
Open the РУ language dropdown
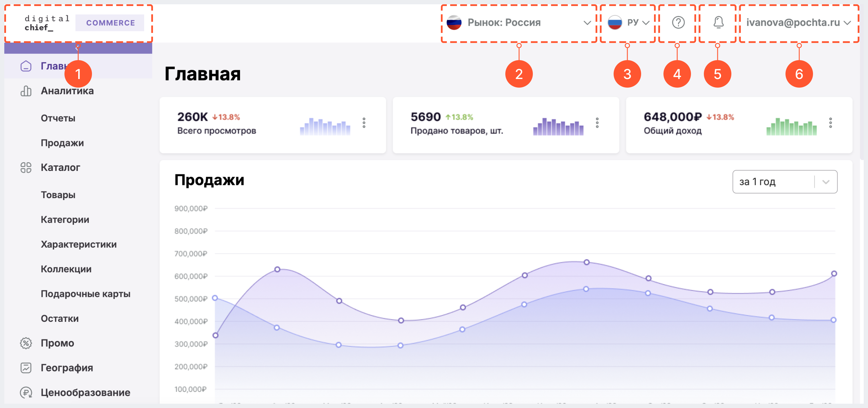[x=629, y=23]
